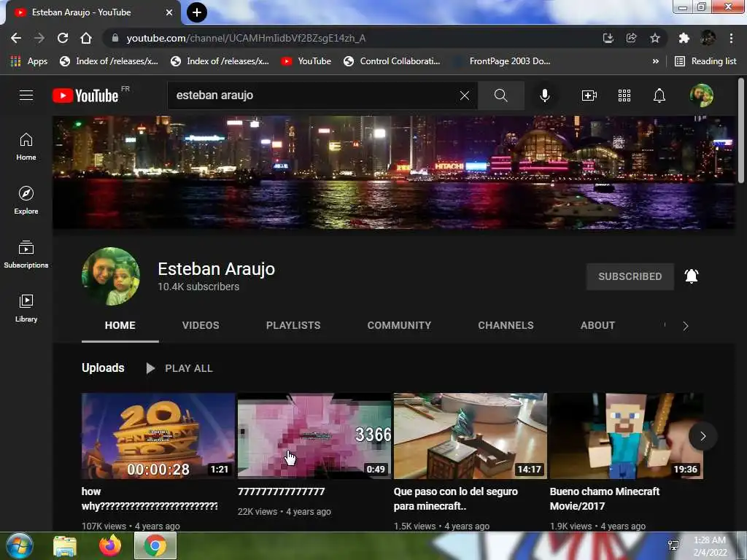Screen dimensions: 747x560
Task: Open the Control Collaborati... bookmark
Action: (392, 61)
